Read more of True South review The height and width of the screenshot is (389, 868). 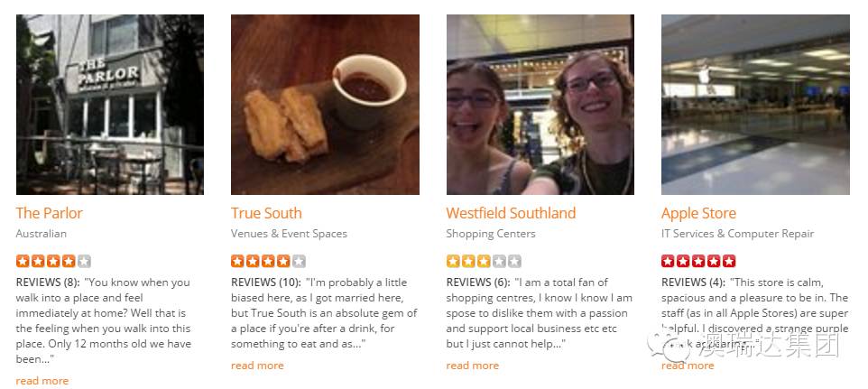(257, 366)
